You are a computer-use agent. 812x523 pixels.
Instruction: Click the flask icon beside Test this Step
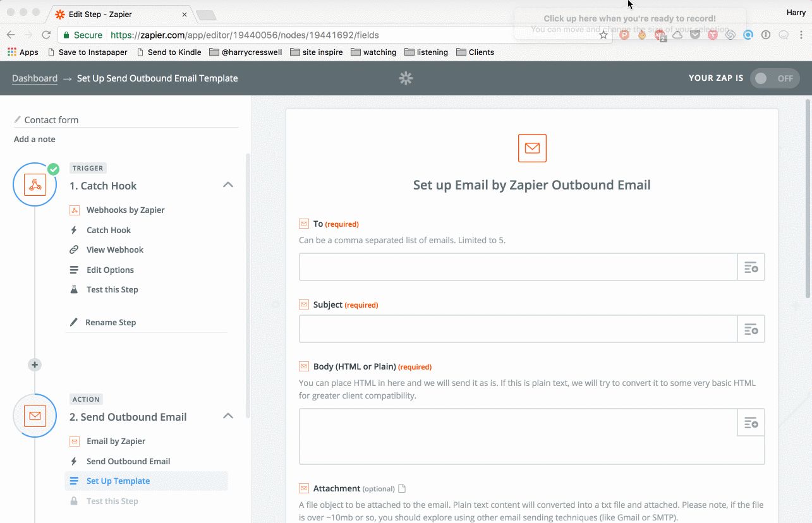tap(74, 289)
